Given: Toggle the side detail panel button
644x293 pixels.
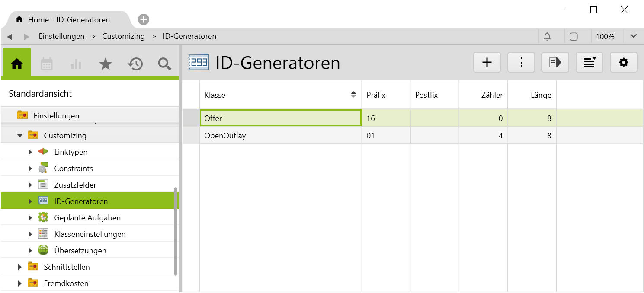Looking at the screenshot, I should click(555, 63).
